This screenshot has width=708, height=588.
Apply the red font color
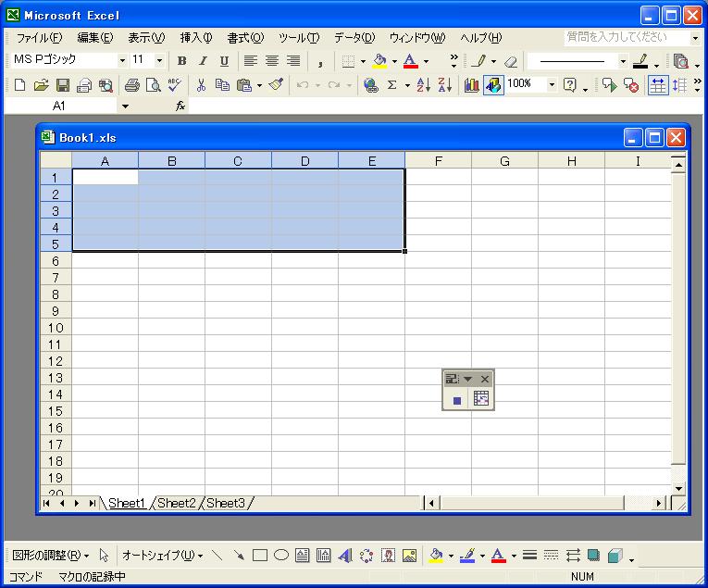pyautogui.click(x=410, y=61)
